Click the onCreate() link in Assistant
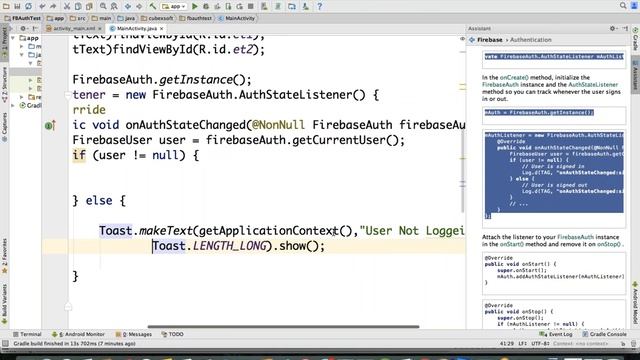This screenshot has width=640, height=360. tap(514, 78)
